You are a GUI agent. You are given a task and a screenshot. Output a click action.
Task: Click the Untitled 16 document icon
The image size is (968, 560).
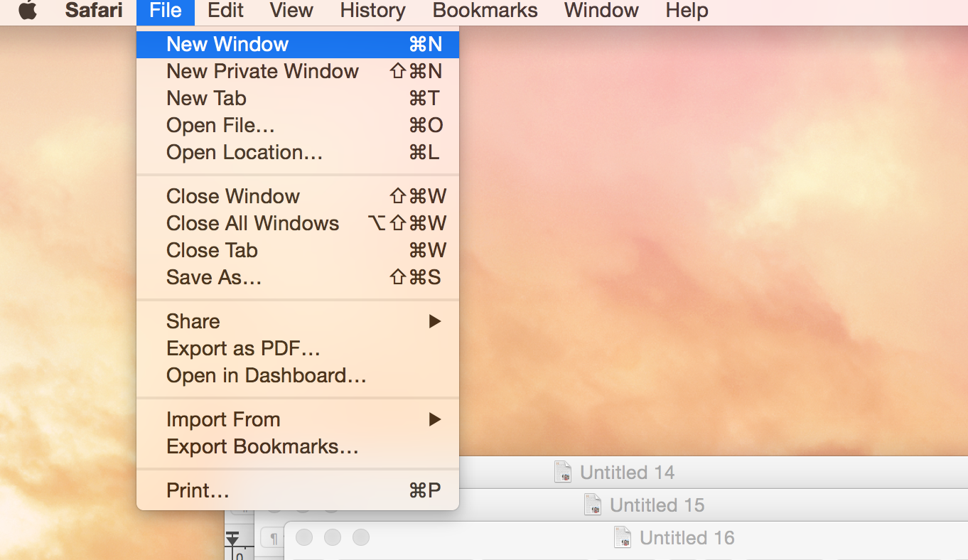pyautogui.click(x=623, y=537)
